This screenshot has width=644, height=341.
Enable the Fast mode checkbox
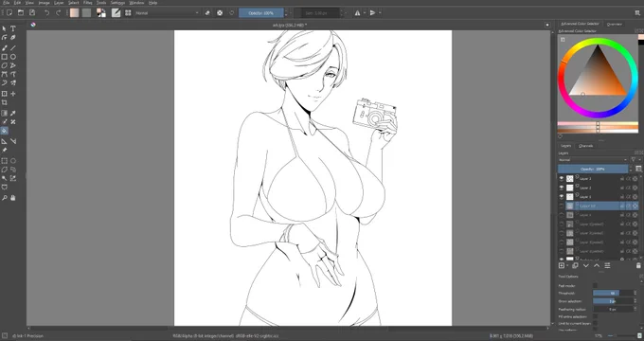pyautogui.click(x=595, y=285)
